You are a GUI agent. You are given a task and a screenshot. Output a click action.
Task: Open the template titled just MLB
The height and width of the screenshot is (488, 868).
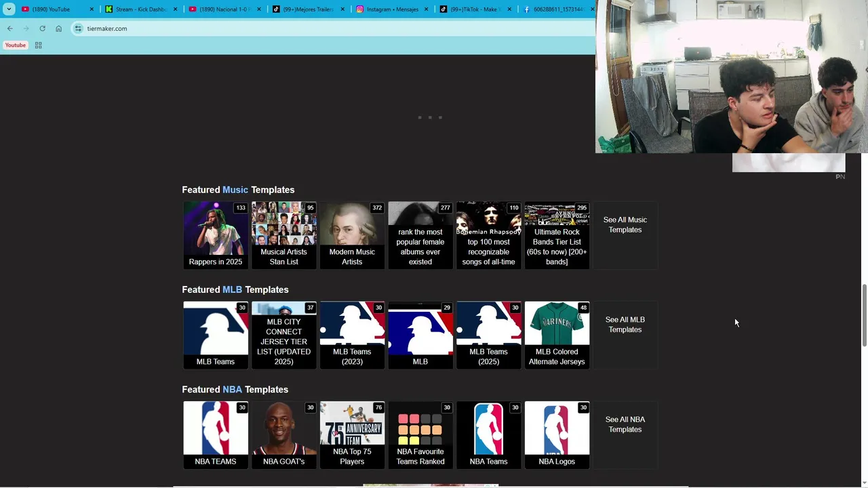[x=420, y=335]
